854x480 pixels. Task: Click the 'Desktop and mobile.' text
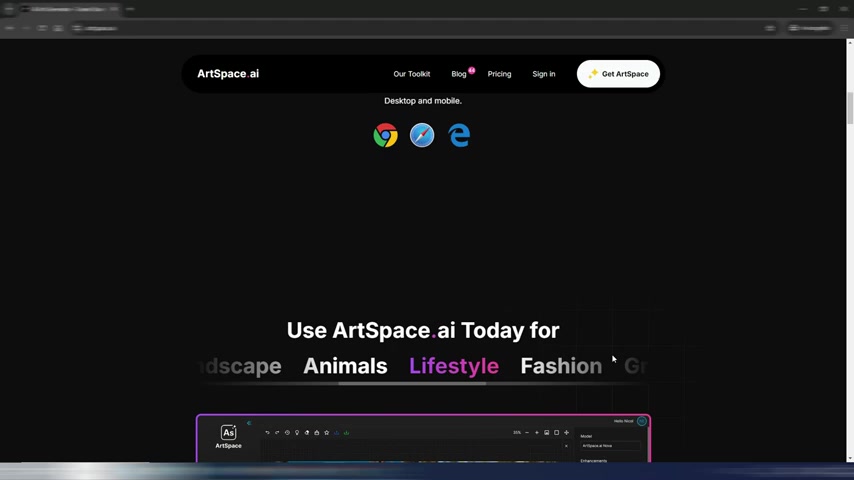click(x=423, y=101)
